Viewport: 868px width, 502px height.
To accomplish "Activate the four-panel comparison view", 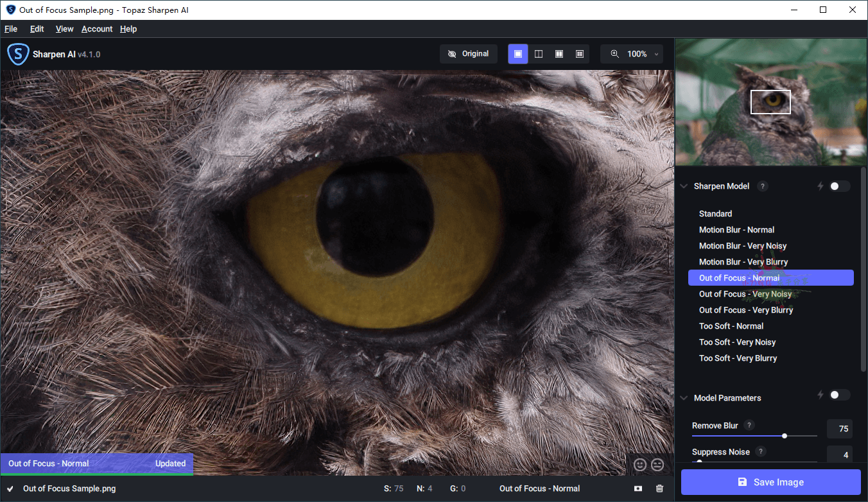I will click(x=580, y=54).
